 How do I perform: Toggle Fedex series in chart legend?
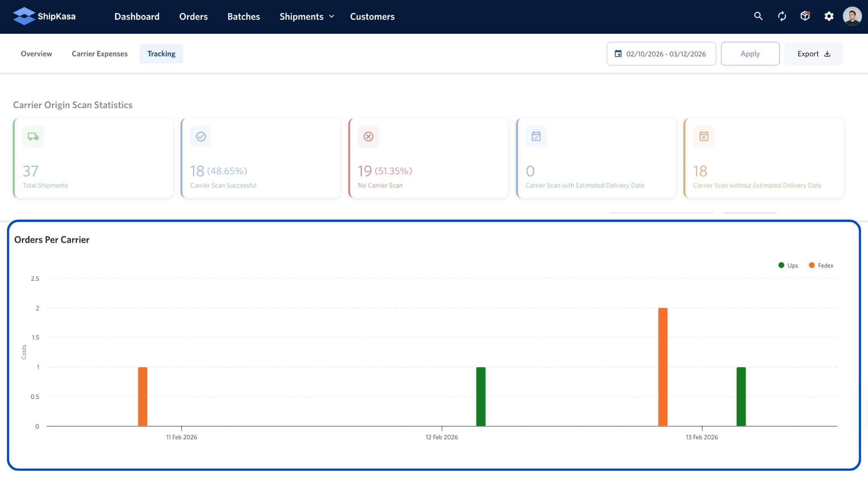(x=821, y=265)
